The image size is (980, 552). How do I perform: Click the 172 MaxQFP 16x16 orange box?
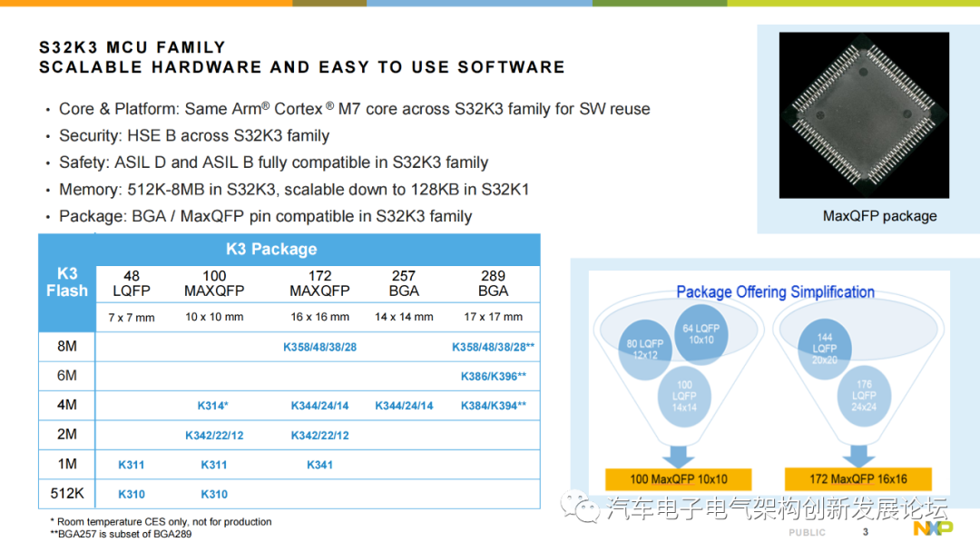[858, 479]
